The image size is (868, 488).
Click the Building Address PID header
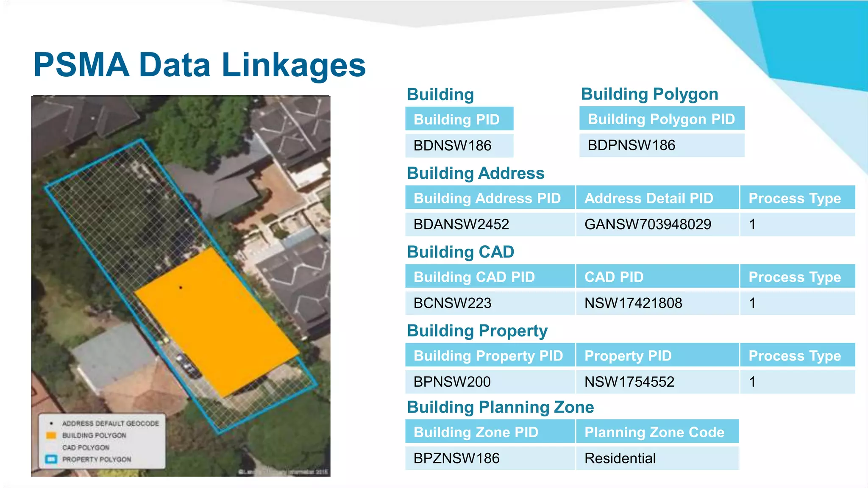coord(490,197)
